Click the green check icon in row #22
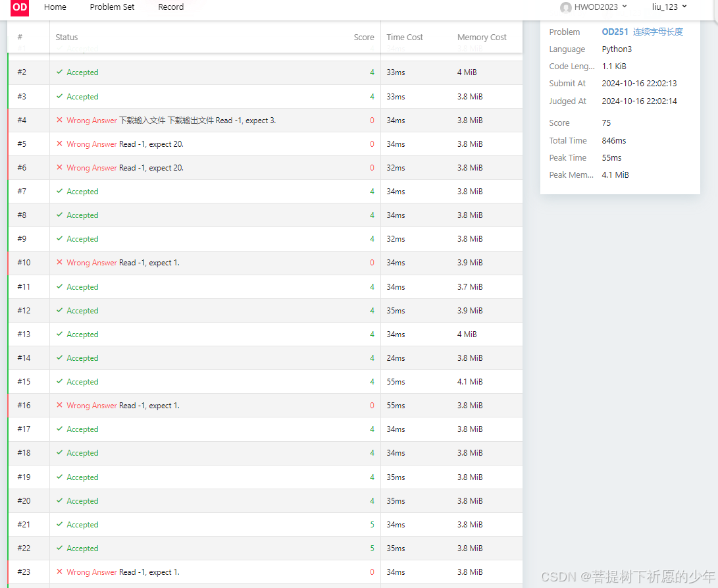718x588 pixels. [59, 548]
